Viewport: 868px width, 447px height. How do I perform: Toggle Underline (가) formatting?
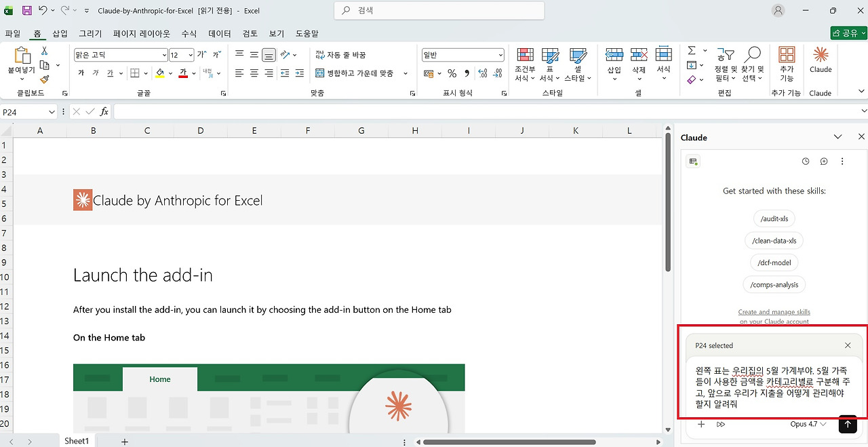coord(110,73)
